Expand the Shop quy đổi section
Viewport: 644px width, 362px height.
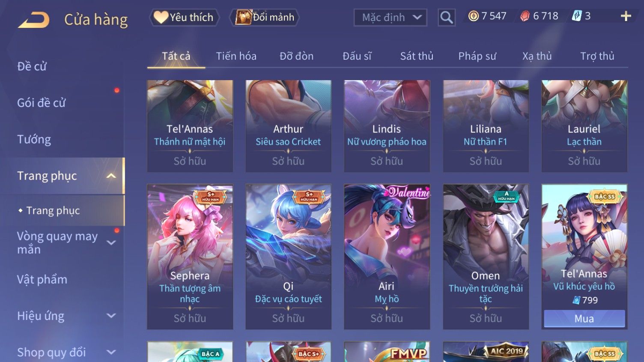(x=111, y=352)
